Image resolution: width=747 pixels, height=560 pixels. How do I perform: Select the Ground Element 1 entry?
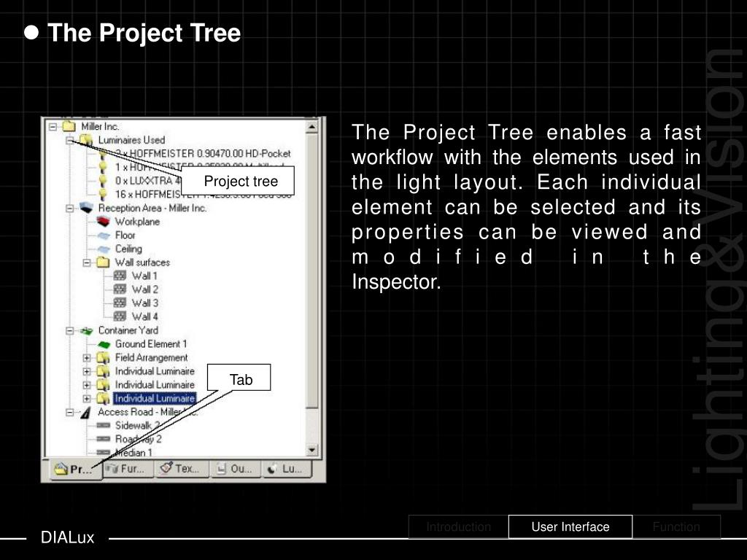(151, 344)
